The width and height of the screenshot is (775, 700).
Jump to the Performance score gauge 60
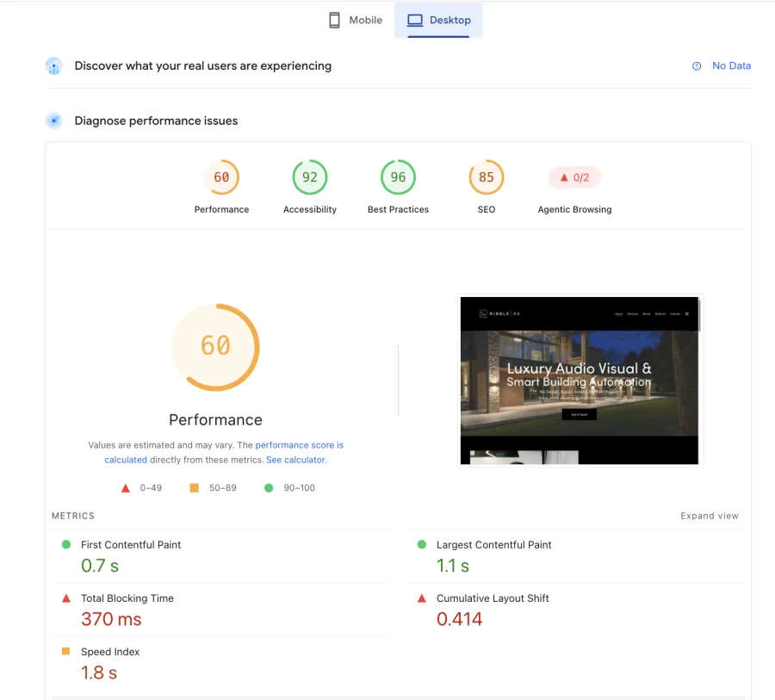tap(221, 177)
